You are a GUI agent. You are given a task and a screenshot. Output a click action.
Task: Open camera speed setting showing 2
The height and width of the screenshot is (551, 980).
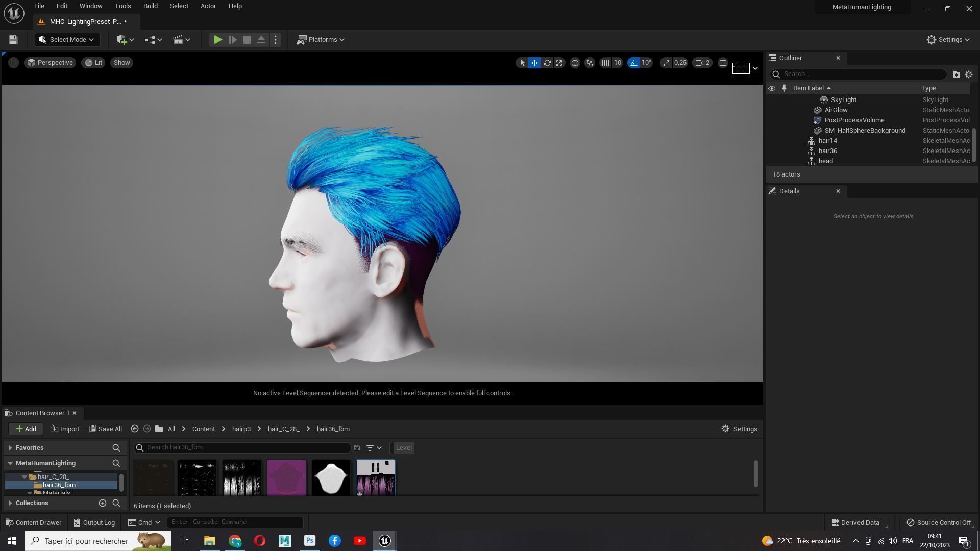703,63
